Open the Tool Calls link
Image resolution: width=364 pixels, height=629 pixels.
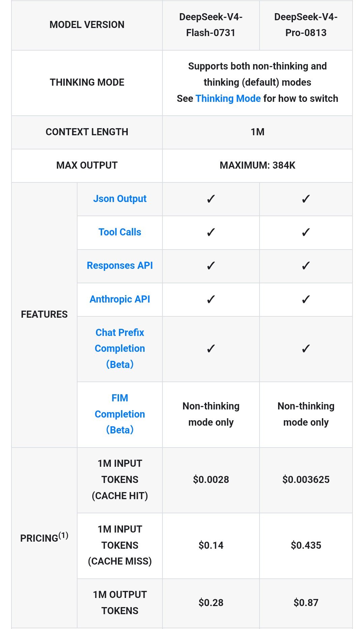tap(120, 232)
